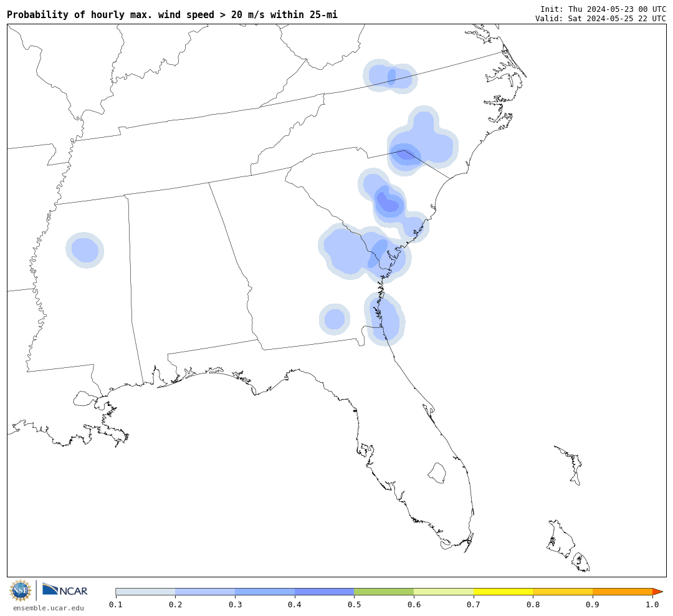Image resolution: width=673 pixels, height=616 pixels.
Task: Click the colorbar label 0.1
Action: pos(116,605)
